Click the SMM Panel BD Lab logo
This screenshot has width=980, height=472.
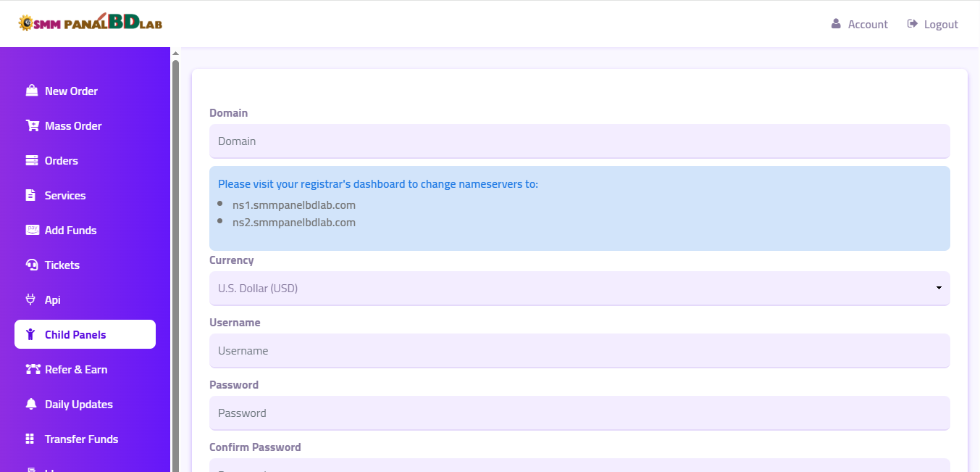pyautogui.click(x=91, y=23)
